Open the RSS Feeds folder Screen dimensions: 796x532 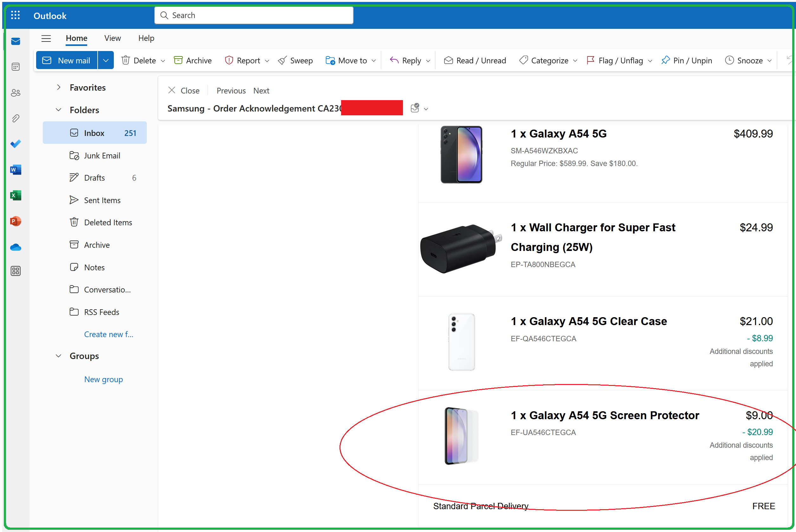tap(95, 312)
